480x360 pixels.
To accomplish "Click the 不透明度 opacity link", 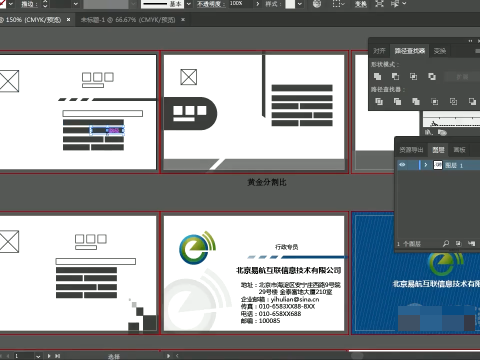I will (x=211, y=4).
